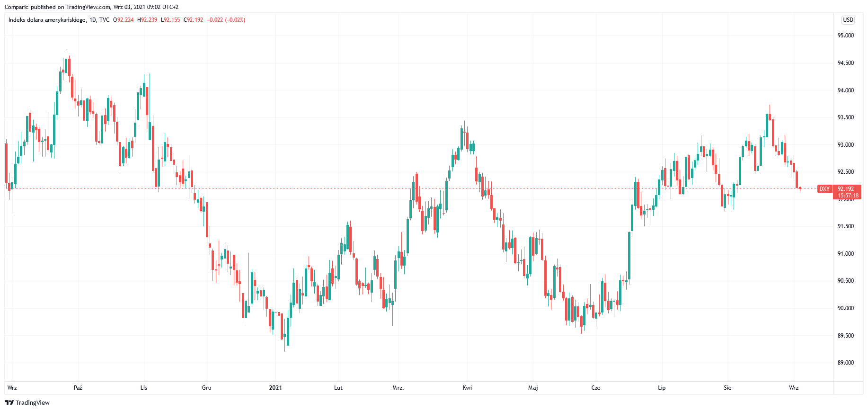Viewport: 868px width, 411px height.
Task: Click the 92.500 price axis label
Action: pyautogui.click(x=846, y=172)
